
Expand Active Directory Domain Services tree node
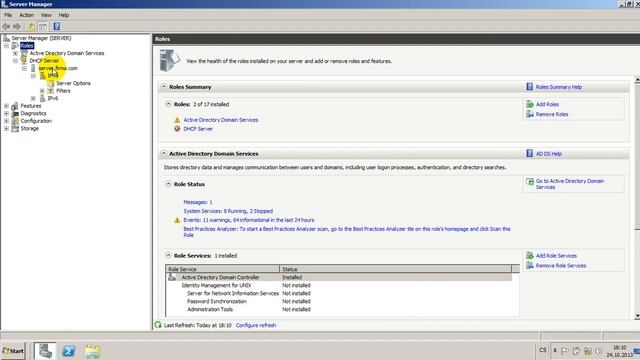(16, 53)
